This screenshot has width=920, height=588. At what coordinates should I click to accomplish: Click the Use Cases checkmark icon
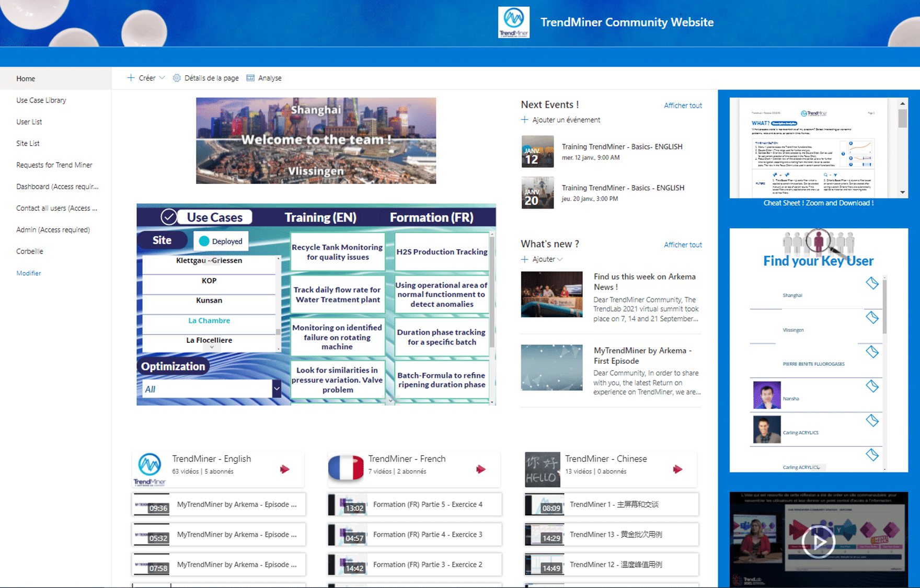[x=168, y=216]
